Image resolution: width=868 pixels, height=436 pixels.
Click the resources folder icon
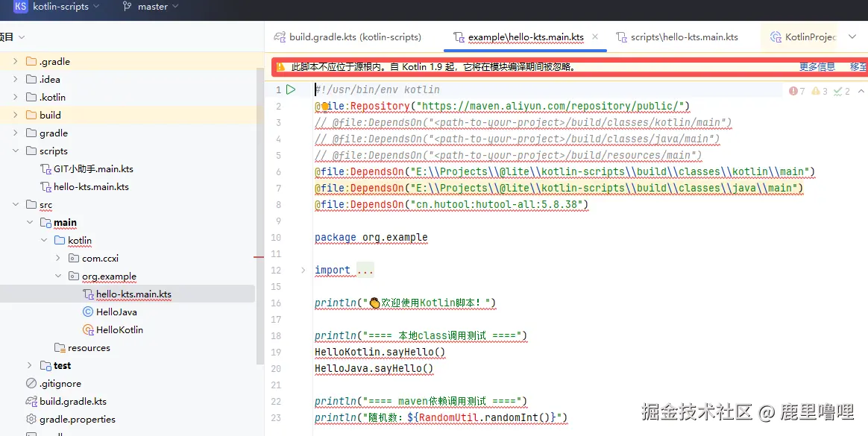coord(60,347)
